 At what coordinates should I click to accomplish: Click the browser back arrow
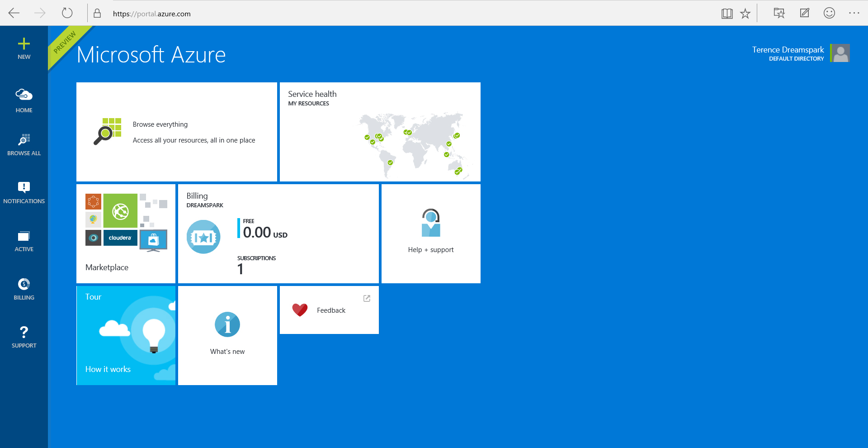(14, 13)
